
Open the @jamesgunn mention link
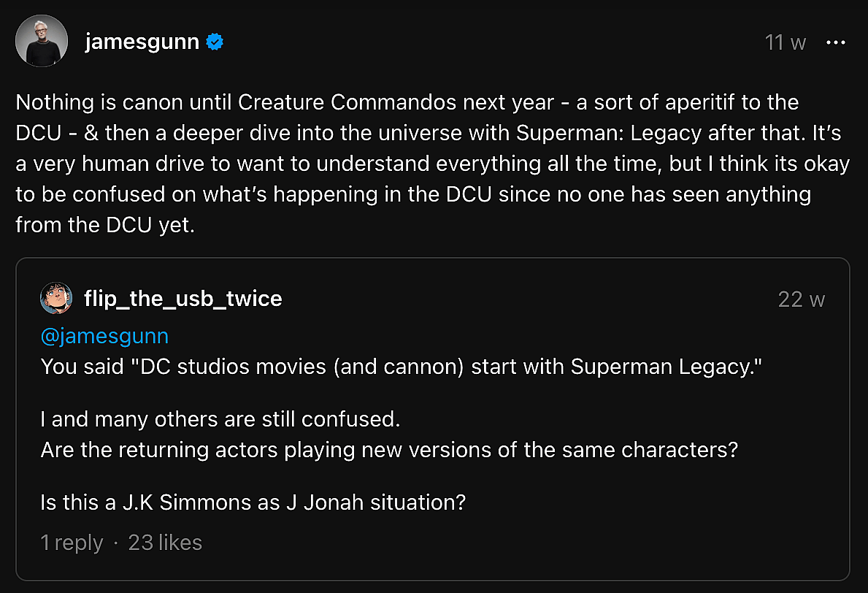coord(104,335)
